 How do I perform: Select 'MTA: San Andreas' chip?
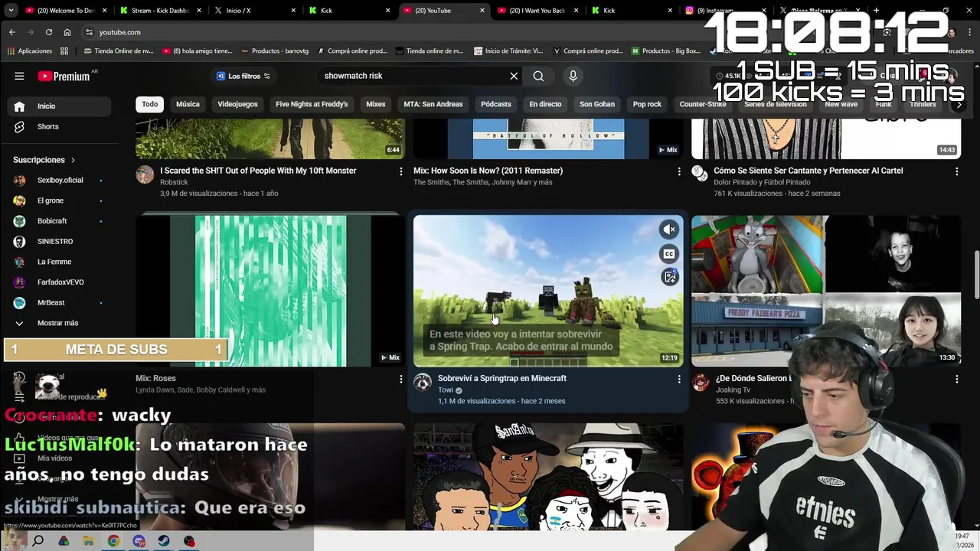point(433,104)
